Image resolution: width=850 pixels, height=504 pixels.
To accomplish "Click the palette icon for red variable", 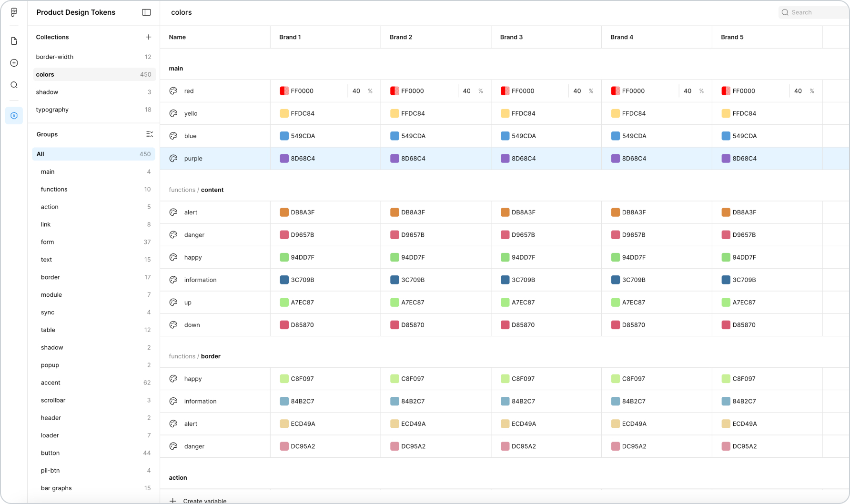I will 173,91.
